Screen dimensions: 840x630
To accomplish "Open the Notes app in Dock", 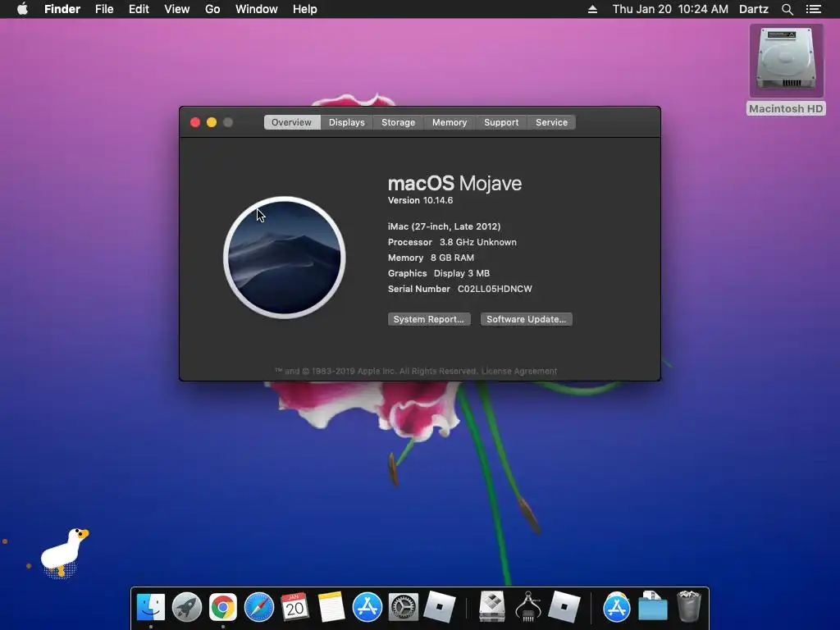I will [x=331, y=607].
